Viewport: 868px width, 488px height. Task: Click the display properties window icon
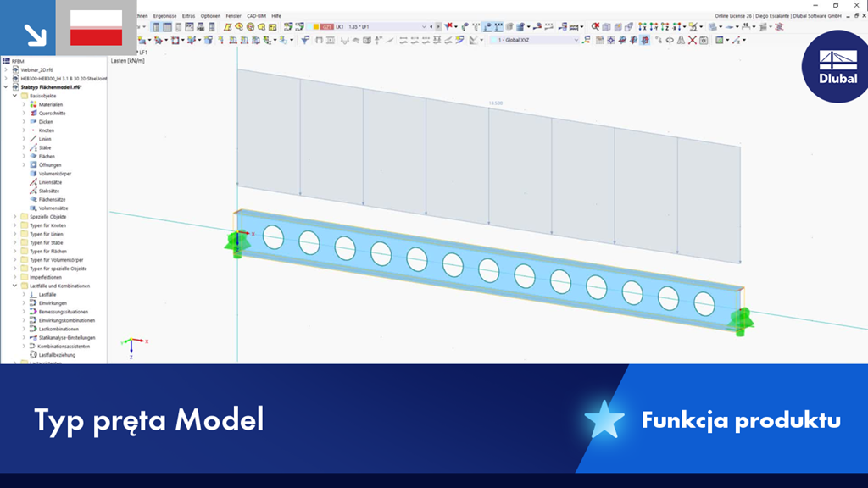720,40
